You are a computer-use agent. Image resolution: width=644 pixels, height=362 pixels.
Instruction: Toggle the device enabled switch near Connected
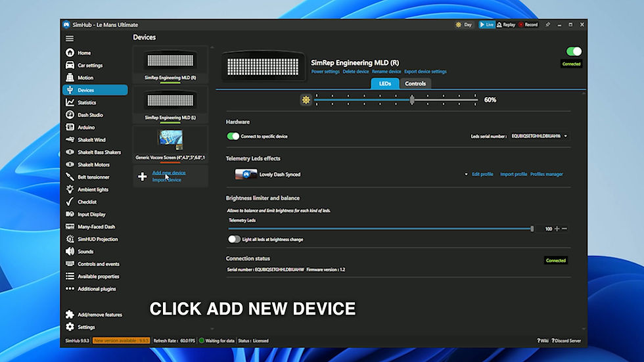tap(574, 51)
